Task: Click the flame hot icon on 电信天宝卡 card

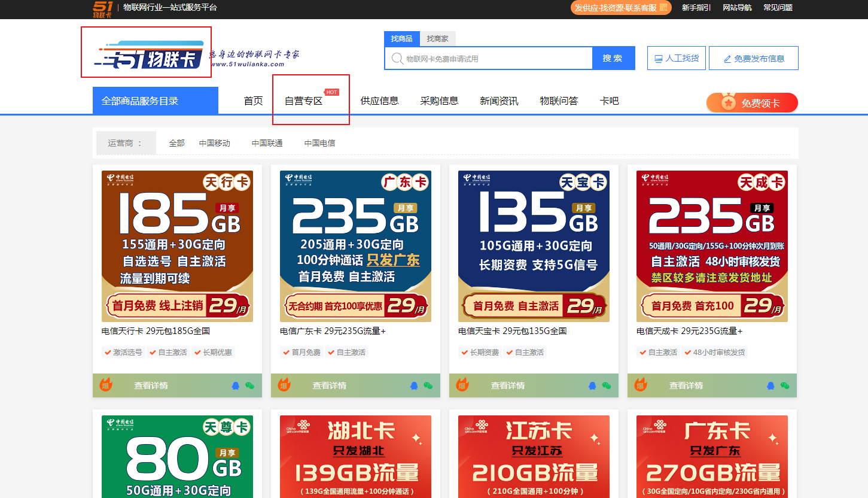Action: (x=462, y=384)
